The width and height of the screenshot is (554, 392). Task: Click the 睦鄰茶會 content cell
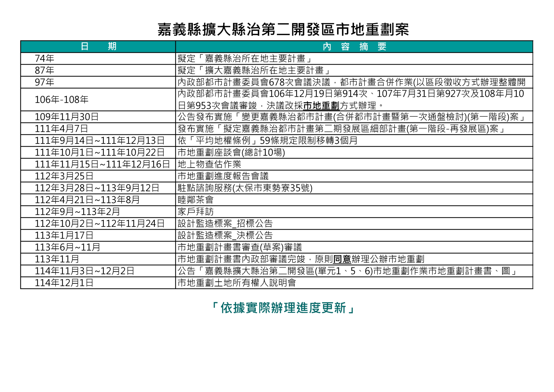[195, 200]
